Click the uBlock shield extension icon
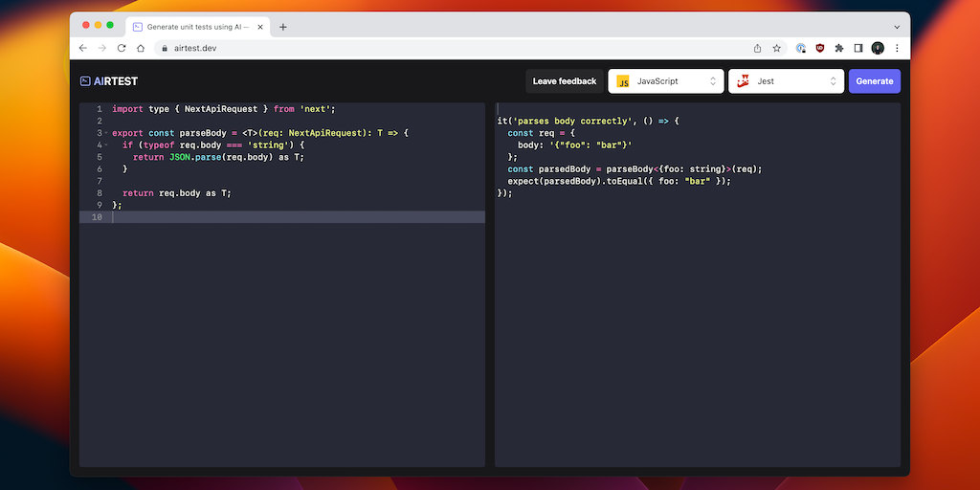 pos(820,48)
